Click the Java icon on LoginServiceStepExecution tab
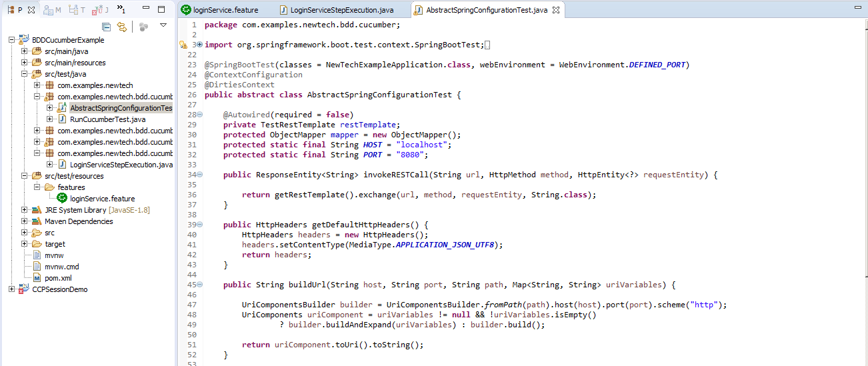Viewport: 868px width, 366px height. pyautogui.click(x=284, y=10)
